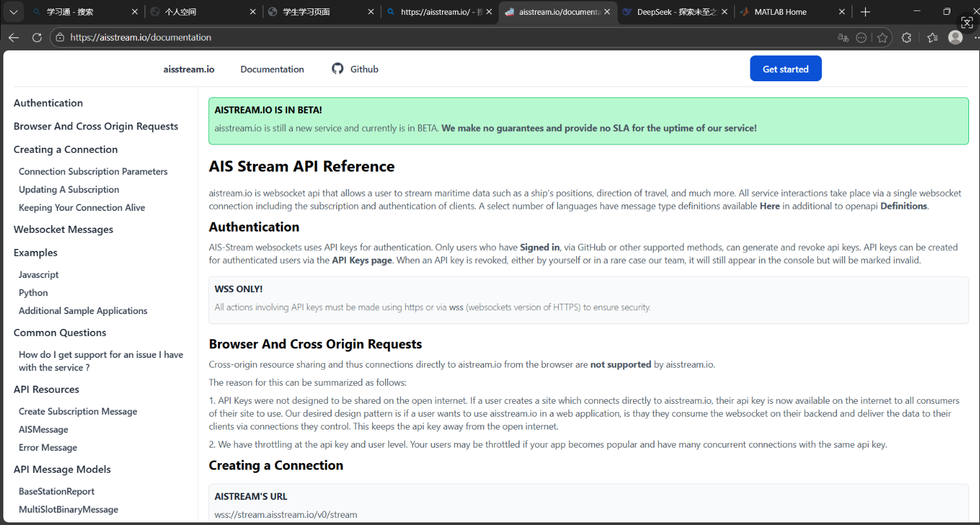
Task: Open the openapi Definitions link
Action: pyautogui.click(x=904, y=206)
